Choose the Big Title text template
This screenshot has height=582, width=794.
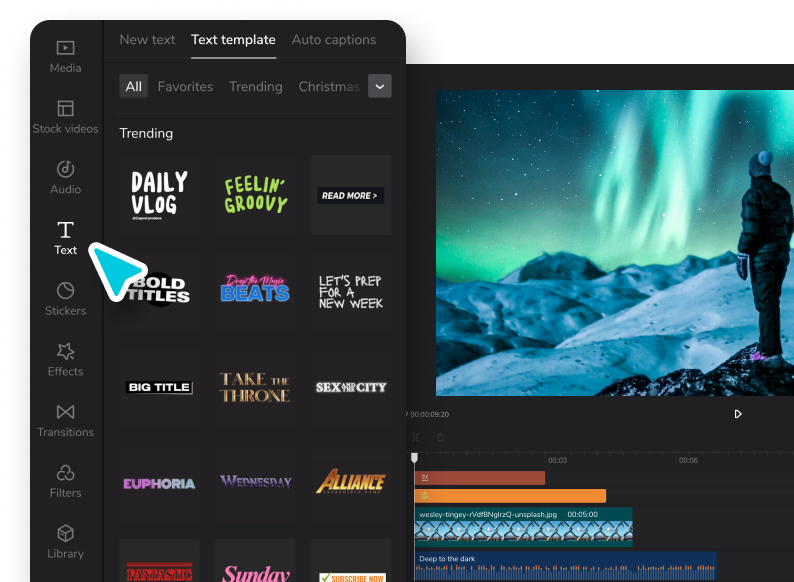[160, 387]
